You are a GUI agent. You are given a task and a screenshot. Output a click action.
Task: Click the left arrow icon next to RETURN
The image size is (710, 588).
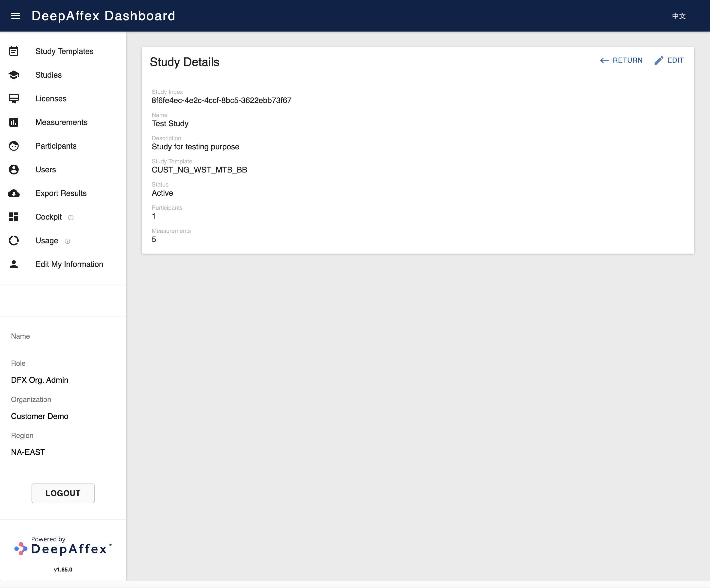tap(605, 60)
